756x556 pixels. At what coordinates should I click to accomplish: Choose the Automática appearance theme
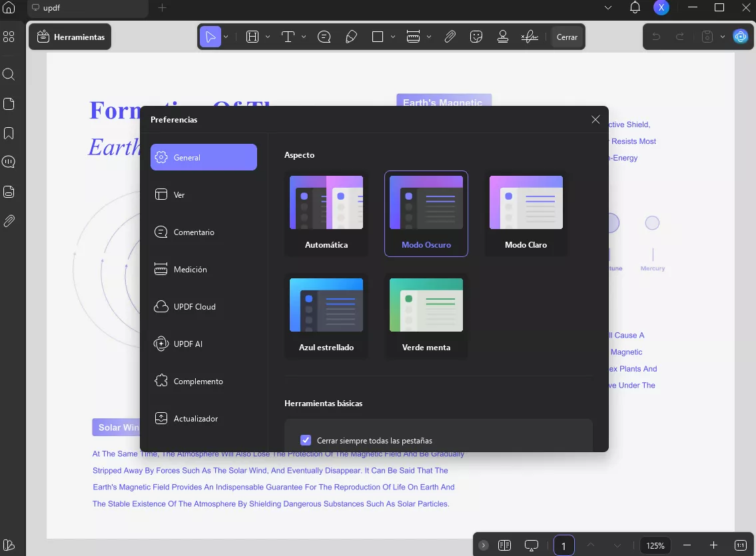[326, 214]
